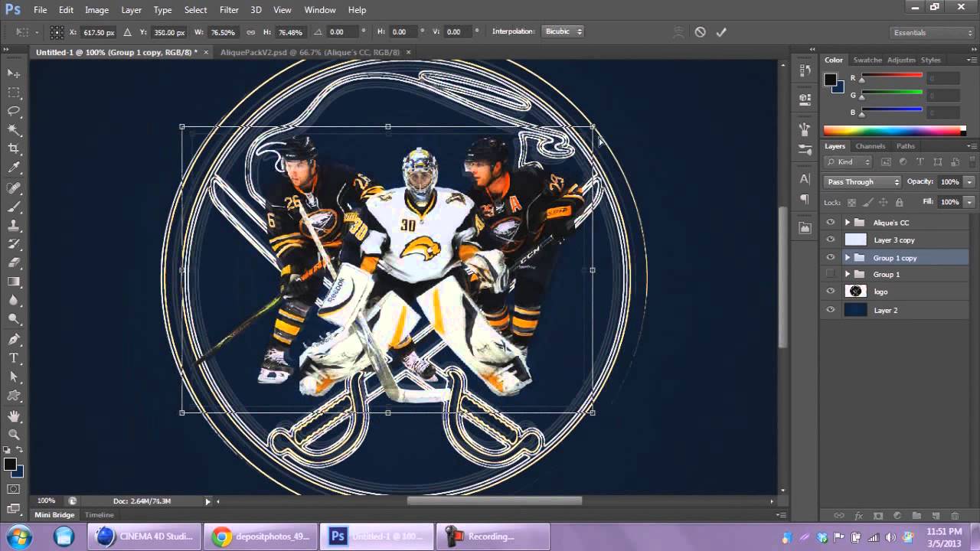
Task: Switch to the Channels tab
Action: click(870, 146)
